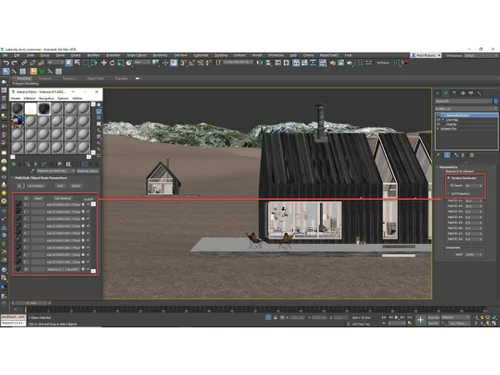Activate the Unlink Selection tool
The width and height of the screenshot is (500, 375).
point(32,63)
